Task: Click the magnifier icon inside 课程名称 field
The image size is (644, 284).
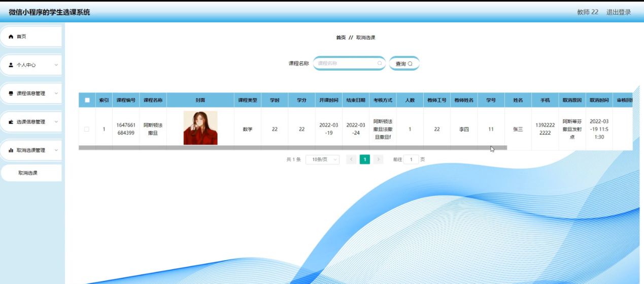Action: [x=379, y=64]
